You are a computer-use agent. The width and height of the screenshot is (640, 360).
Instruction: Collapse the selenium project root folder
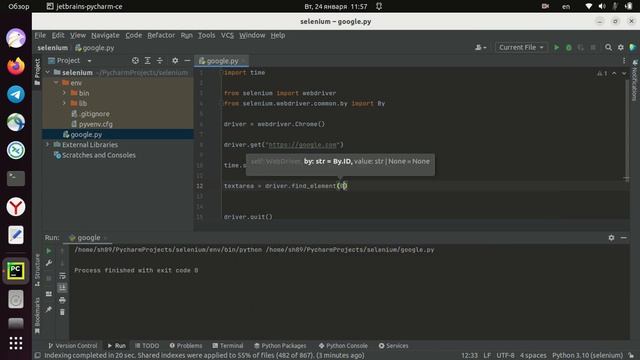pyautogui.click(x=48, y=72)
